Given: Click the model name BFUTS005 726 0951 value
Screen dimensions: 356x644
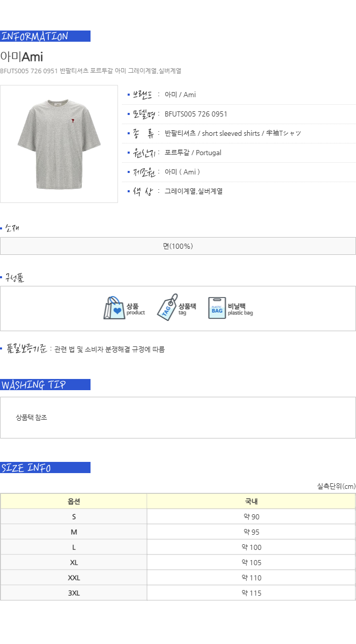Looking at the screenshot, I should [196, 114].
